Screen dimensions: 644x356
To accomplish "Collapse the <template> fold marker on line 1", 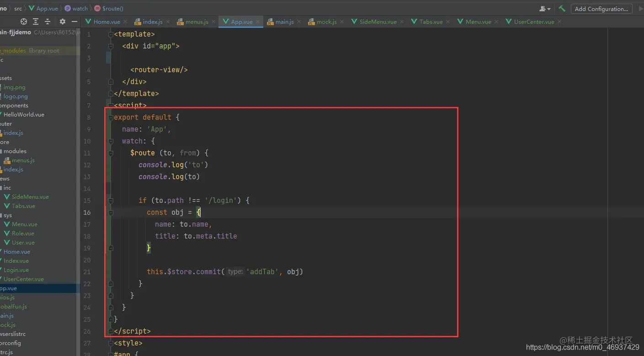I will (x=111, y=34).
